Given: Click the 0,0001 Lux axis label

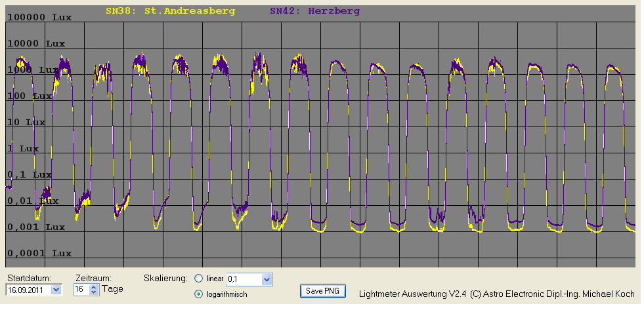Looking at the screenshot, I should coord(39,254).
